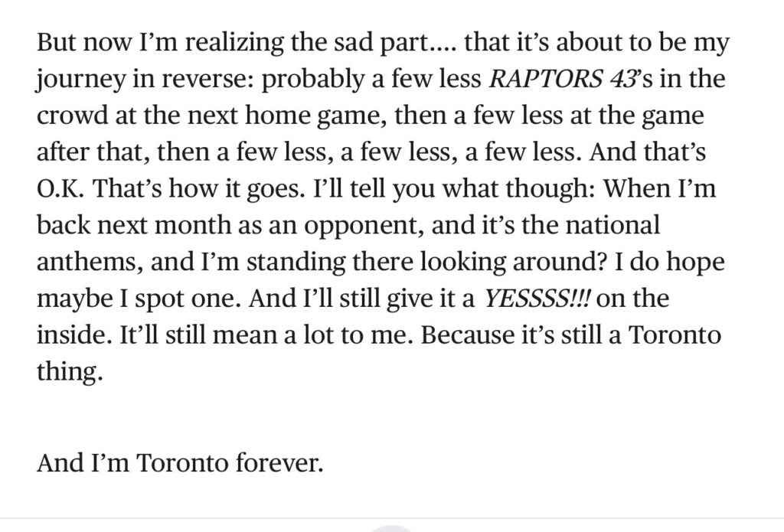
Task: Click the word "thing." ending the paragraph
Action: tap(70, 372)
